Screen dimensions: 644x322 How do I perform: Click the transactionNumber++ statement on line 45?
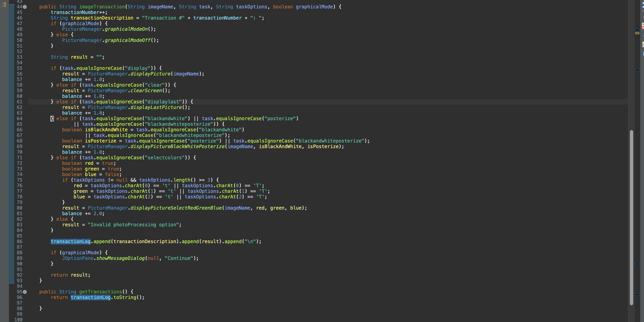79,12
